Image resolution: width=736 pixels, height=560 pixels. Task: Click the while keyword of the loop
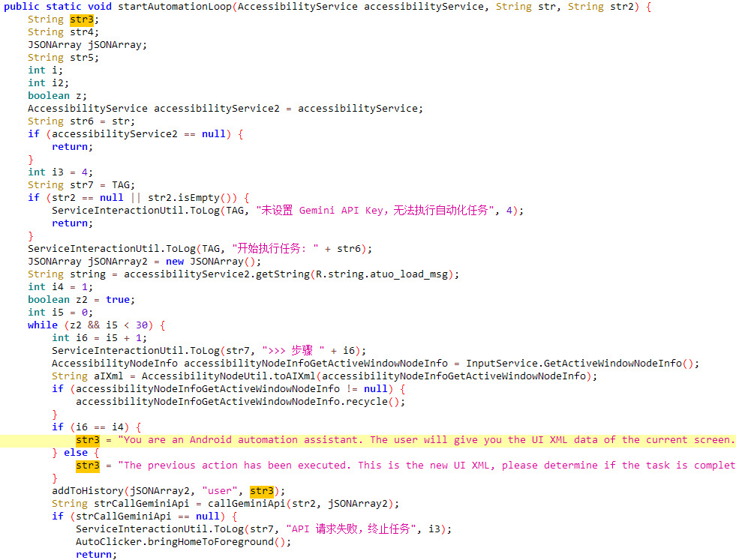[43, 325]
